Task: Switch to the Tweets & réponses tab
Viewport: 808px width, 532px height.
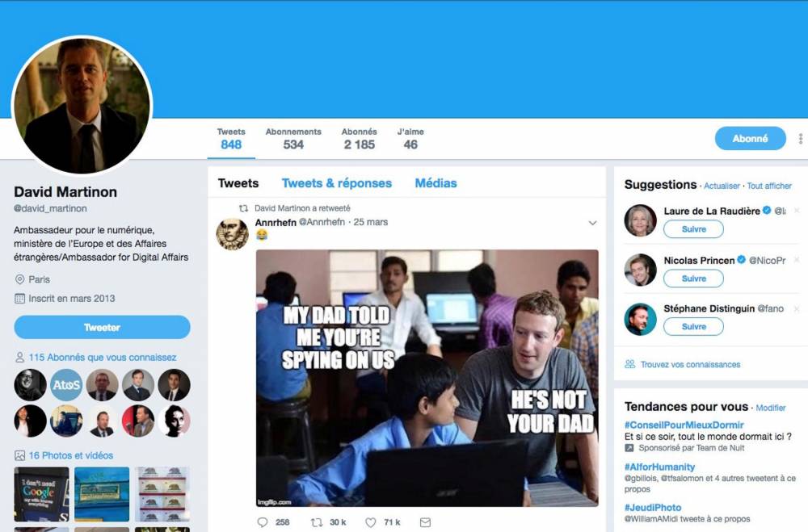Action: [336, 182]
